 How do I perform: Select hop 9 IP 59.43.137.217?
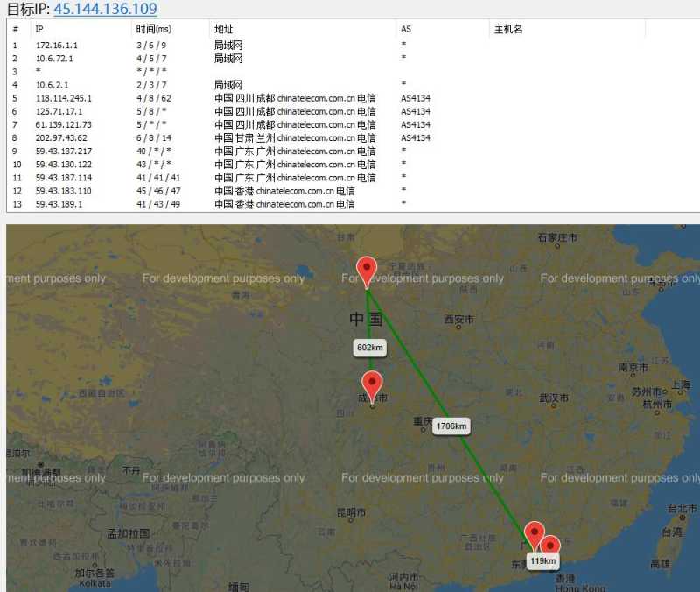[x=64, y=151]
